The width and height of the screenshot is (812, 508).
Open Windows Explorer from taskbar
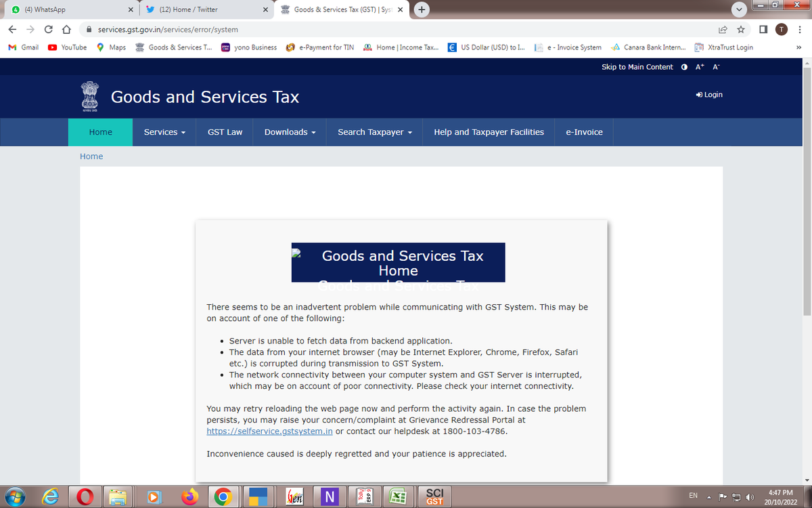120,496
